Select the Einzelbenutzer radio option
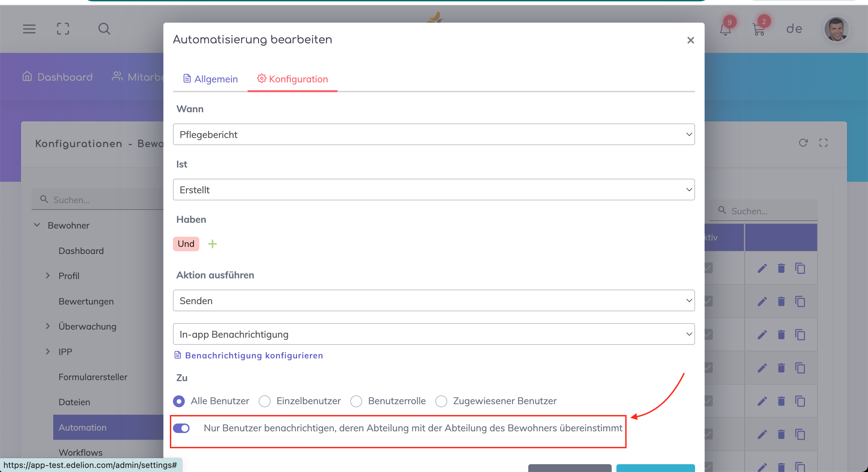 (x=264, y=401)
